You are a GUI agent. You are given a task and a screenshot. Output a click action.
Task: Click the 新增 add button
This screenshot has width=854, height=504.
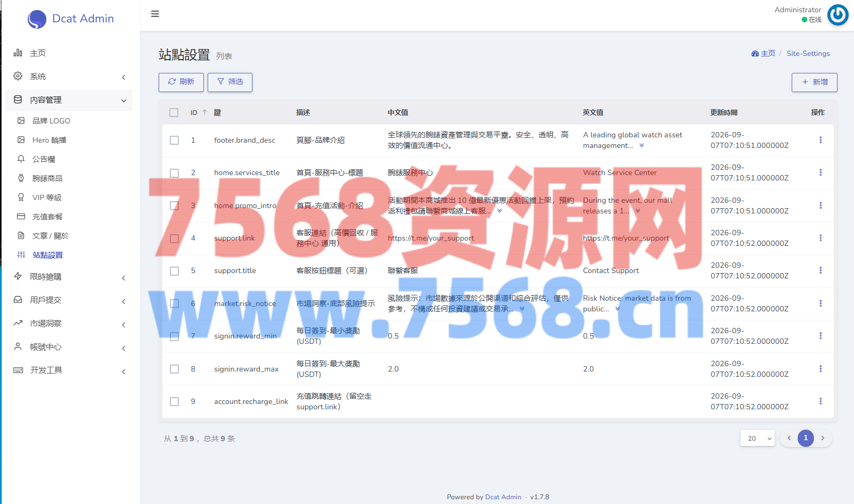tap(814, 82)
